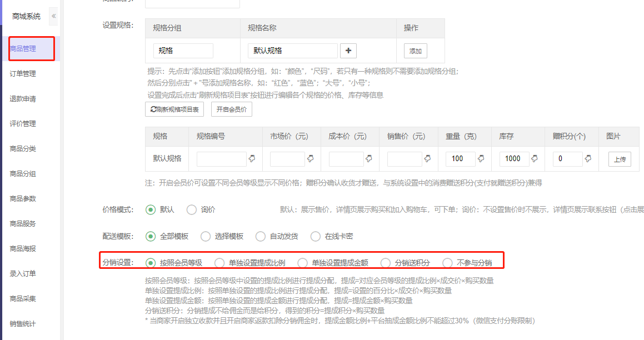Screen dimensions: 644x340
Task: Go to 商品分类 in the sidebar
Action: (23, 149)
